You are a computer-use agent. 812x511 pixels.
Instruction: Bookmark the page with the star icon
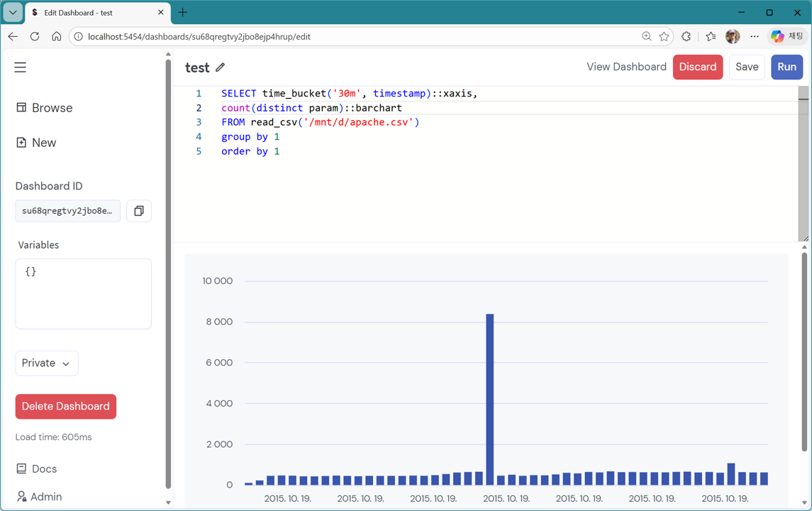point(664,36)
